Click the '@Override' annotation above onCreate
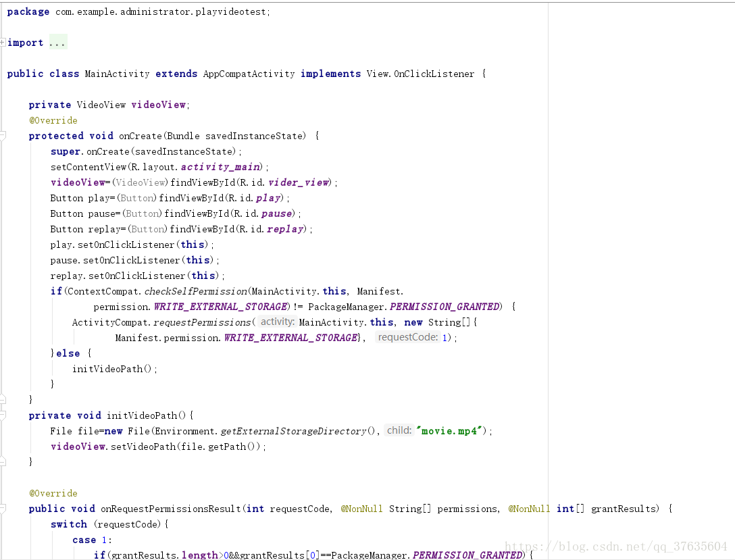The height and width of the screenshot is (560, 735). click(53, 120)
